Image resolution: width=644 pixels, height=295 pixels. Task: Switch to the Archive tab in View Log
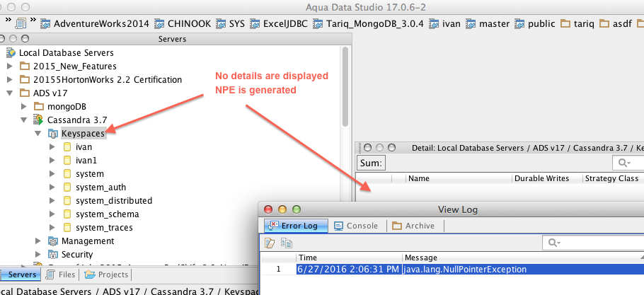tap(413, 226)
